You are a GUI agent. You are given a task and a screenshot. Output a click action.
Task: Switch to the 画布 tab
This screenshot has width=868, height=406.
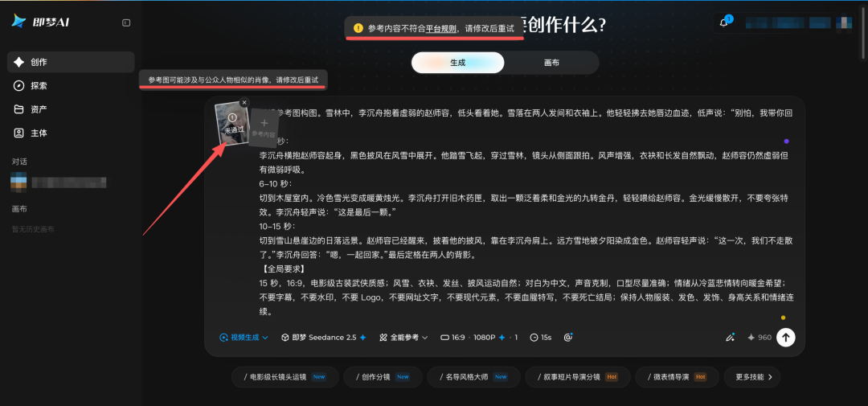pos(551,63)
